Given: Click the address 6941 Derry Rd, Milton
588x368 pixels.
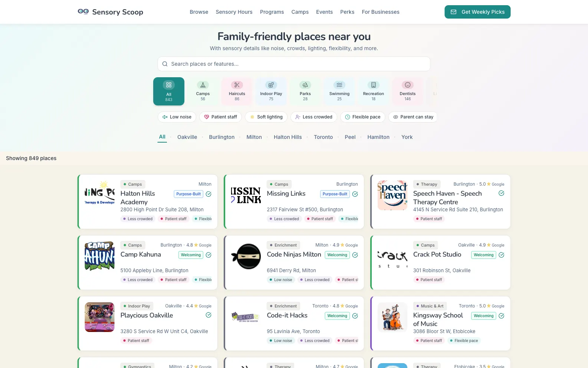Looking at the screenshot, I should click(291, 270).
